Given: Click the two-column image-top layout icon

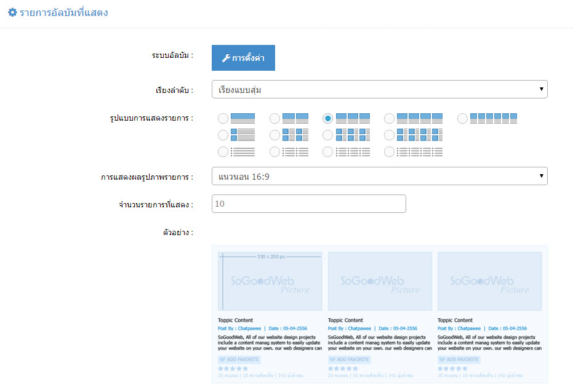Looking at the screenshot, I should (x=295, y=118).
